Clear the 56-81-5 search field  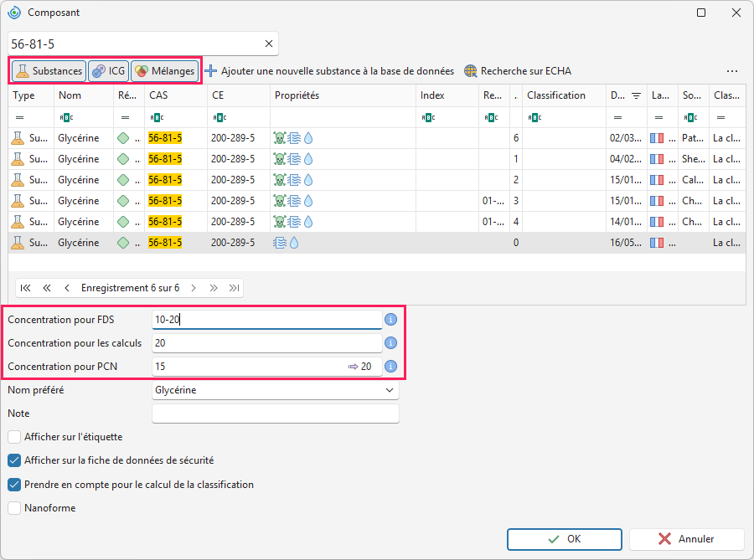269,44
